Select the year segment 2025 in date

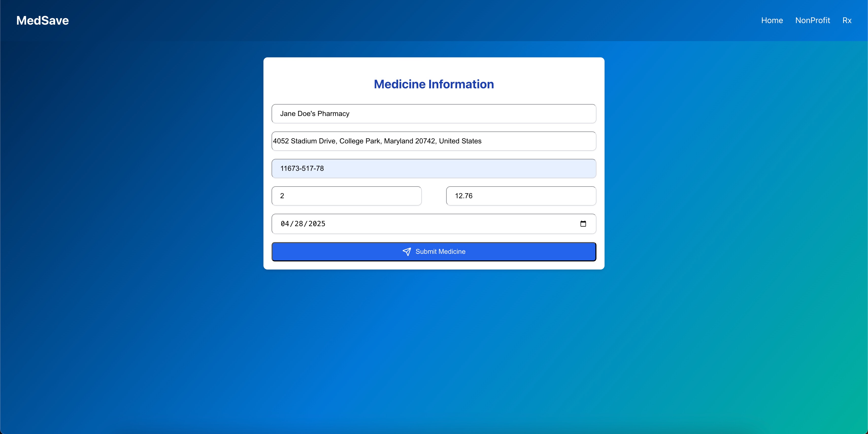click(x=317, y=224)
